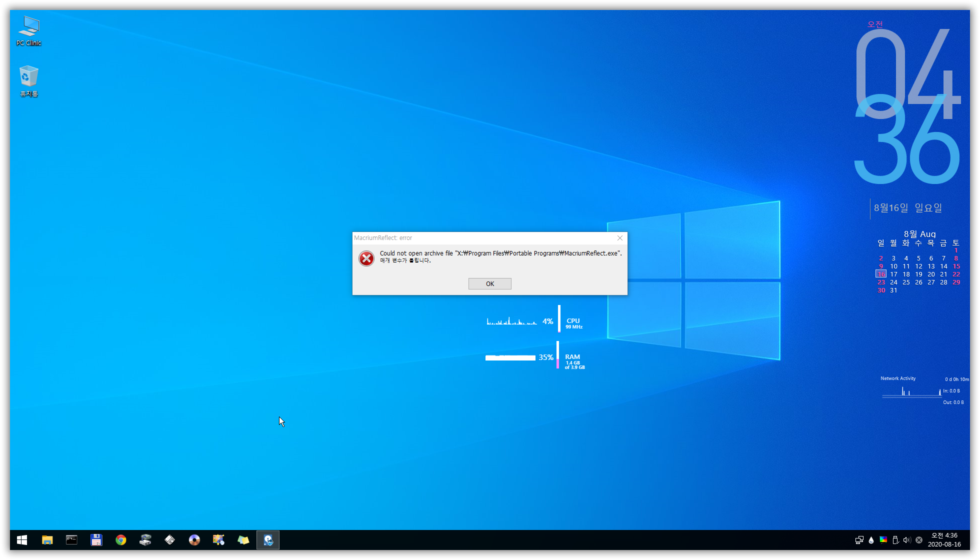Click the network tray icon
The width and height of the screenshot is (980, 560).
pyautogui.click(x=859, y=540)
